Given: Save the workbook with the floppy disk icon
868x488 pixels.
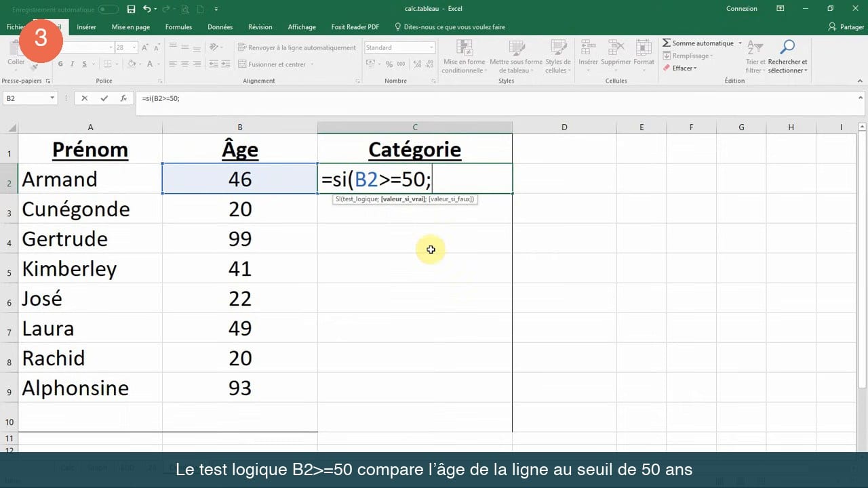Looking at the screenshot, I should [x=131, y=9].
